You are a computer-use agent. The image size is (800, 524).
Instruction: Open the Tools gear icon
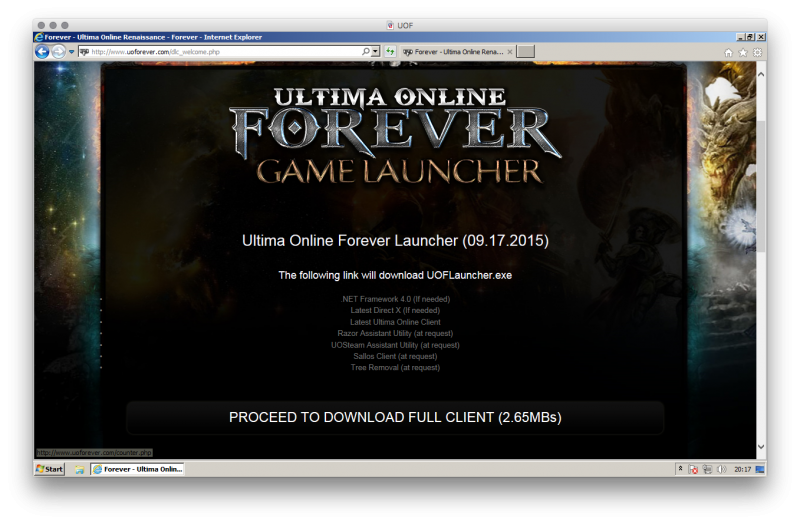point(758,52)
